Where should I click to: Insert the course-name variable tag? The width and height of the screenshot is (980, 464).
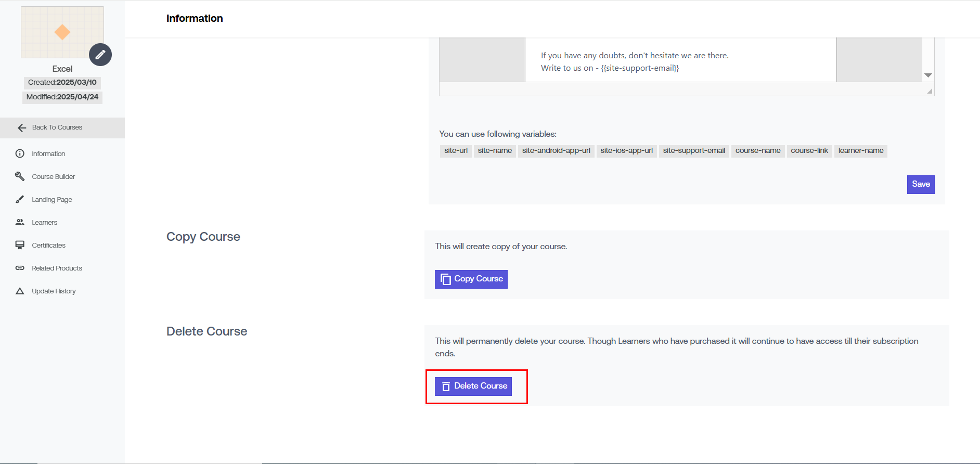(757, 151)
